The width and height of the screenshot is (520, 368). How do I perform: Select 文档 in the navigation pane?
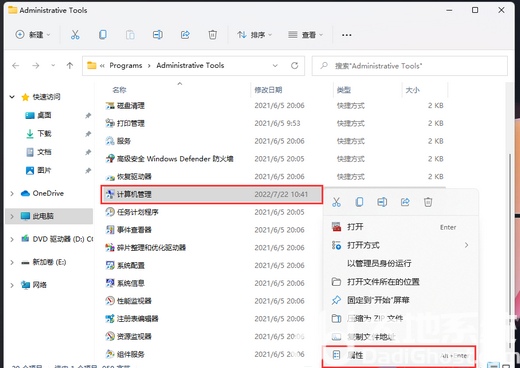44,152
